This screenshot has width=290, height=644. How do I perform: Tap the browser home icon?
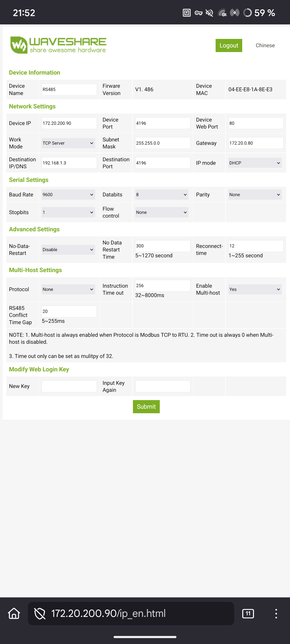point(14,613)
